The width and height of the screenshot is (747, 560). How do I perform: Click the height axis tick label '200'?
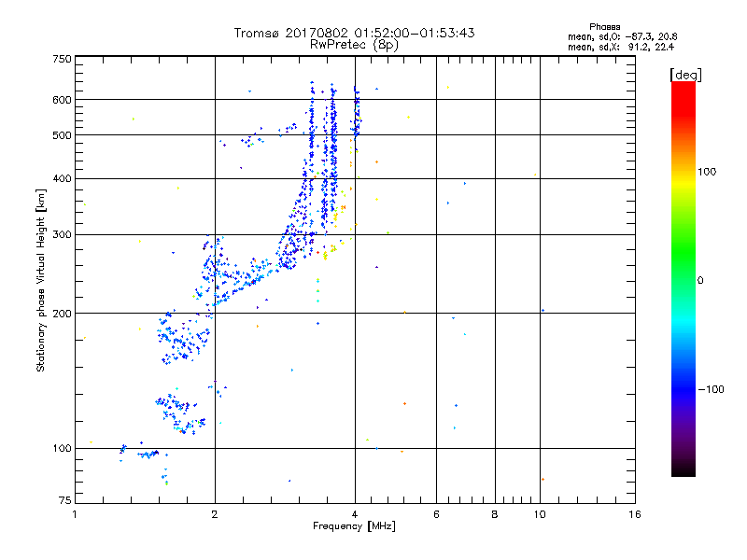(63, 314)
